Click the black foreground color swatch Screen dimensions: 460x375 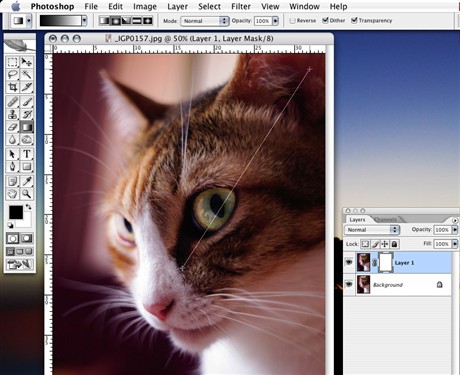click(x=16, y=212)
